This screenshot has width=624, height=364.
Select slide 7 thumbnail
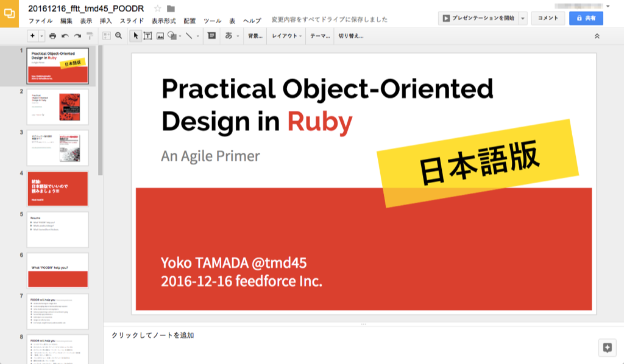[58, 312]
